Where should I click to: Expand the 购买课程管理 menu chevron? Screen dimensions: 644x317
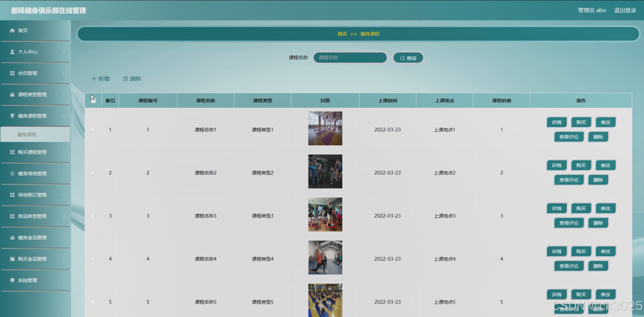(64, 152)
